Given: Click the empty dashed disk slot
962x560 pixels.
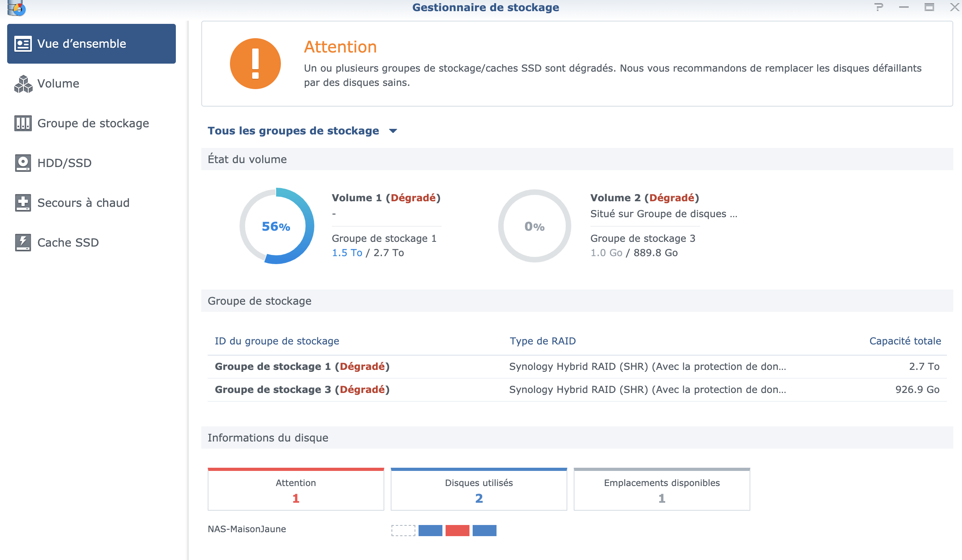Looking at the screenshot, I should click(x=403, y=531).
